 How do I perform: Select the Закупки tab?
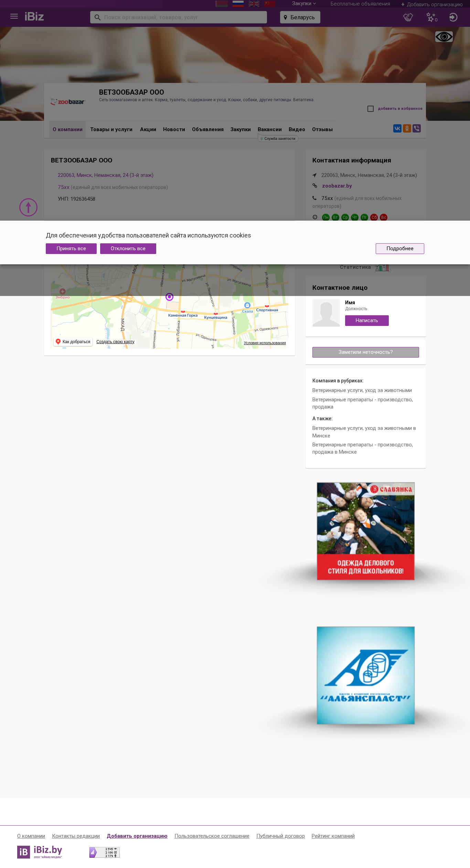241,129
